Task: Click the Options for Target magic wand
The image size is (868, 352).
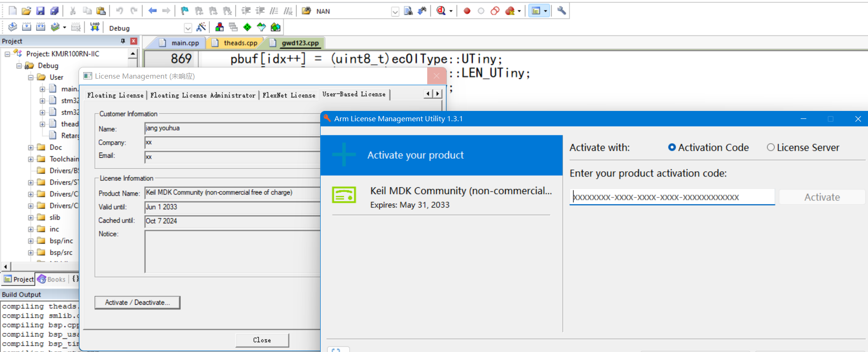Action: [201, 28]
